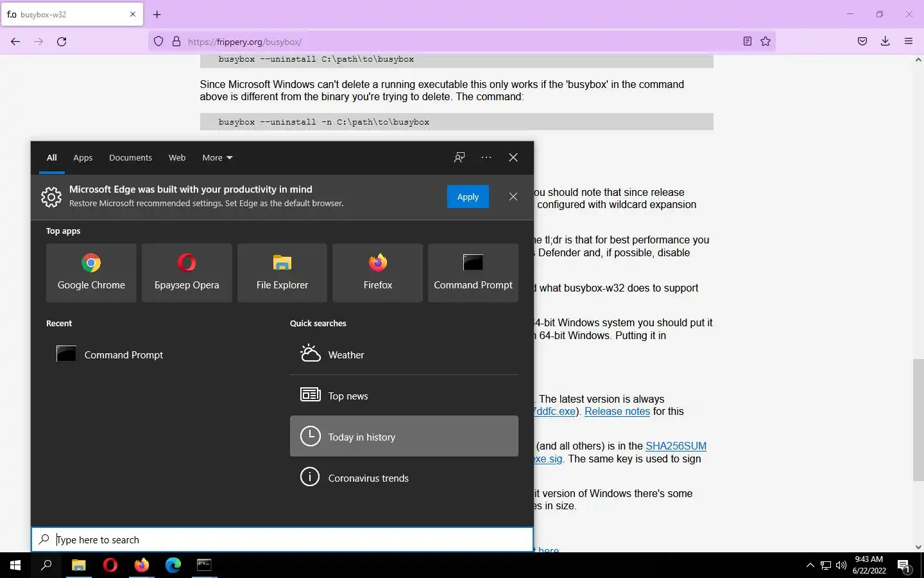Go back in Firefox
The image size is (924, 578).
click(x=15, y=42)
